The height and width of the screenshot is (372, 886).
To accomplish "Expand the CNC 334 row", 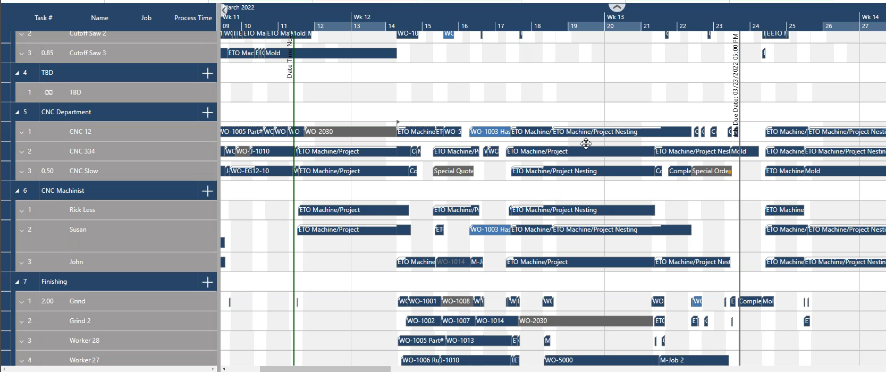I will coord(21,152).
